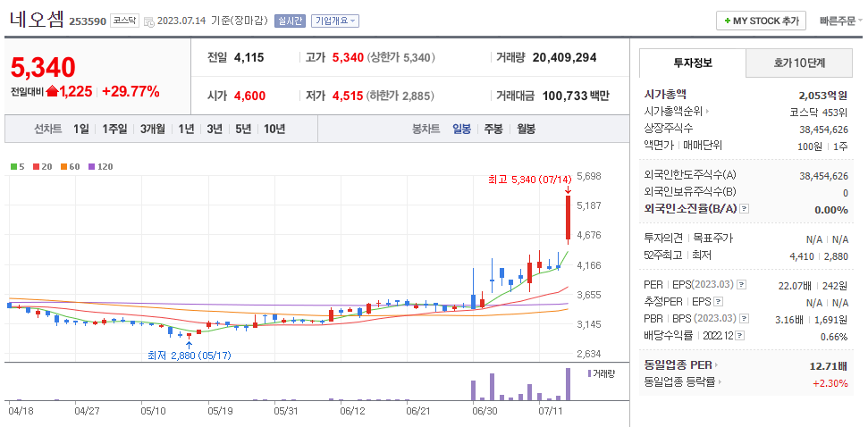The width and height of the screenshot is (868, 427).
Task: Click the blue arrow marking 최저 2,880
Action: click(190, 345)
